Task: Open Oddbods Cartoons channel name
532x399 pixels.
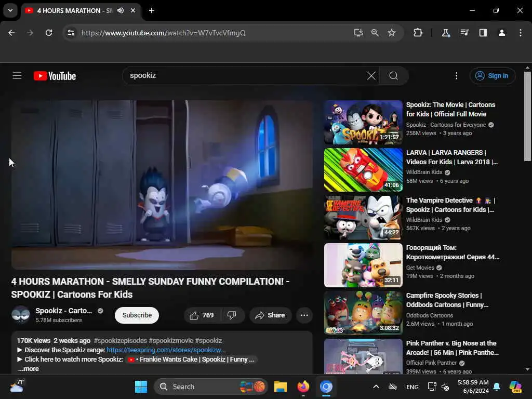Action: 430,315
